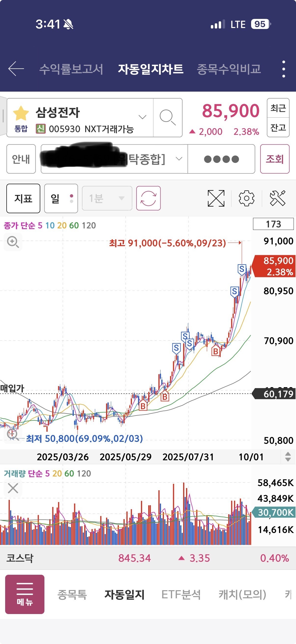Viewport: 296px width, 644px height.
Task: Close the volume panel with X
Action: tap(13, 488)
